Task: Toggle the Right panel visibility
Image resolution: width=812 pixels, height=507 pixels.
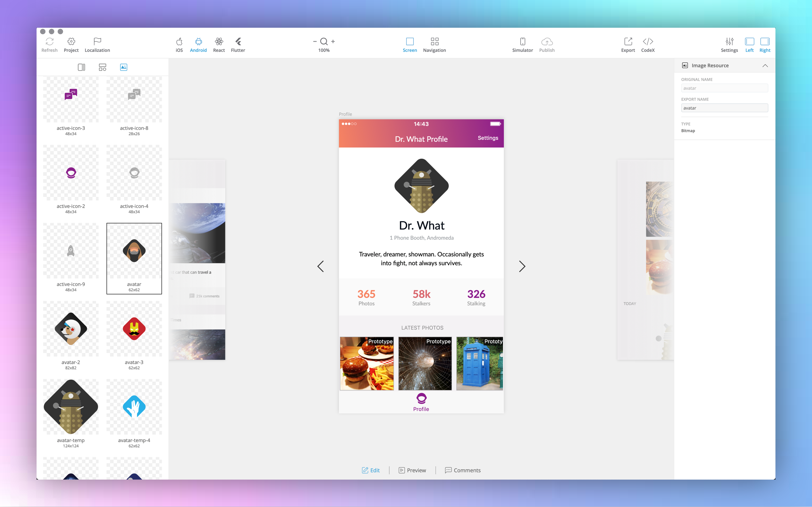Action: [765, 42]
